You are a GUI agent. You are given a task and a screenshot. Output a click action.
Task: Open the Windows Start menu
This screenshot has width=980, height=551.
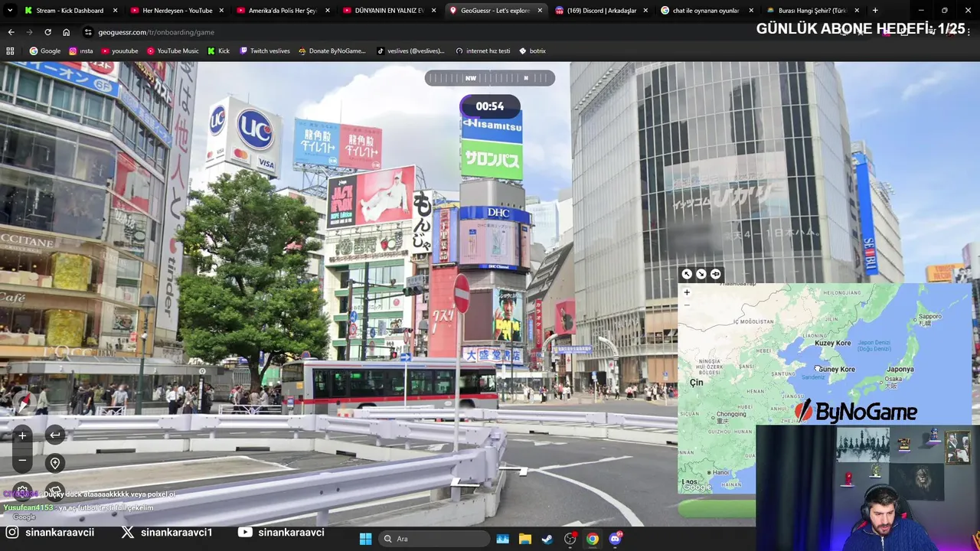[x=365, y=539]
